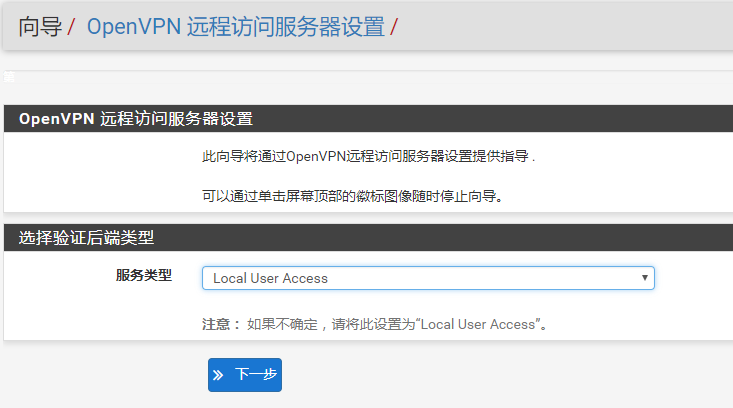733x408 pixels.
Task: Click the text 此向导将通过OpenVPN远程访问服务器设置提供指导
Action: tap(368, 156)
